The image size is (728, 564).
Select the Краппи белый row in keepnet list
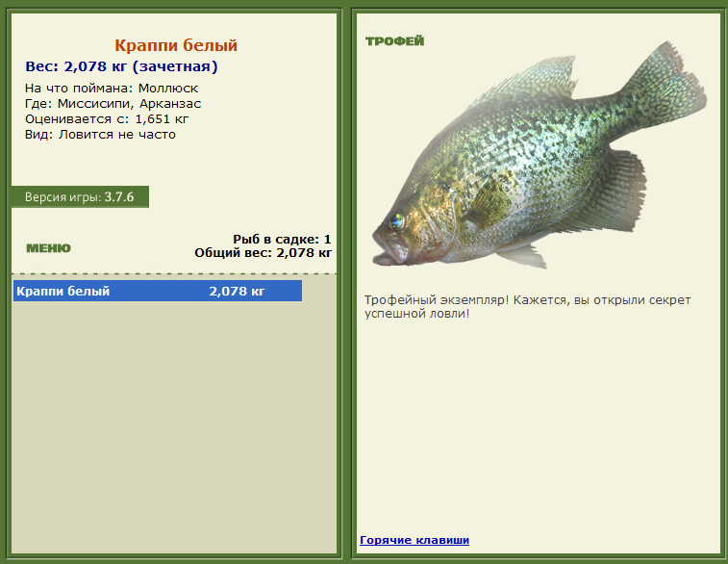coord(158,291)
